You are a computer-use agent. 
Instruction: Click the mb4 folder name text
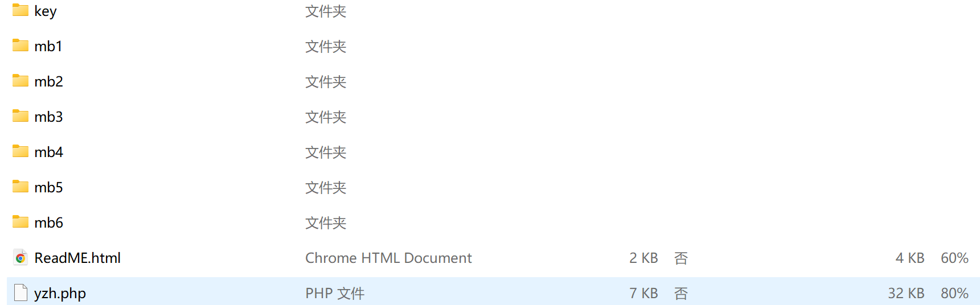48,152
